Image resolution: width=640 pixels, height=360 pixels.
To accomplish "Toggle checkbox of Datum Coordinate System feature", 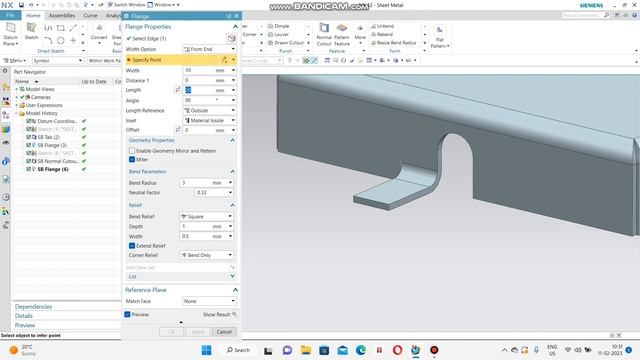I will 29,121.
